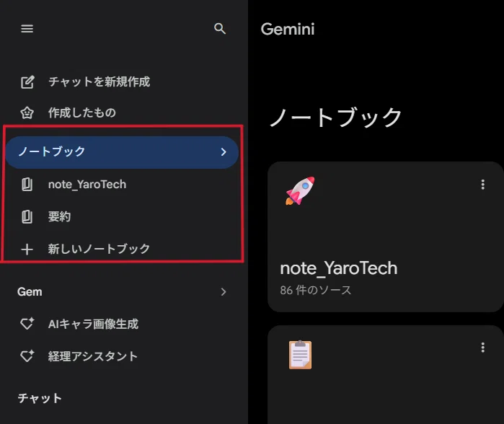
Task: Start a new chat via チャットを新規作成
Action: pyautogui.click(x=99, y=81)
